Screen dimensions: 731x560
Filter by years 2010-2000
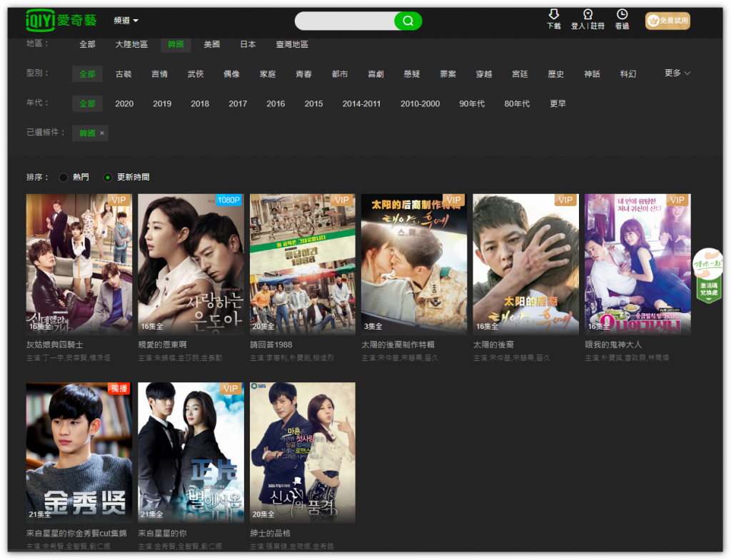[420, 104]
